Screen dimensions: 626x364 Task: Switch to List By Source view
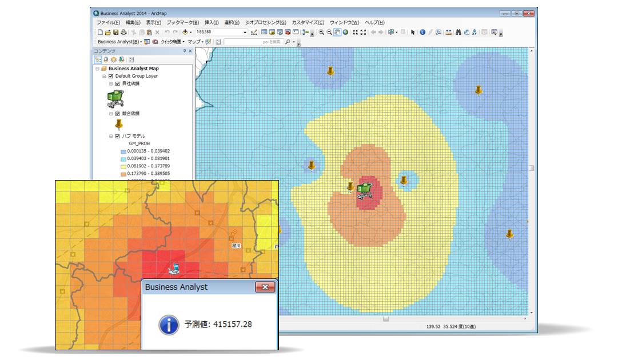point(106,59)
